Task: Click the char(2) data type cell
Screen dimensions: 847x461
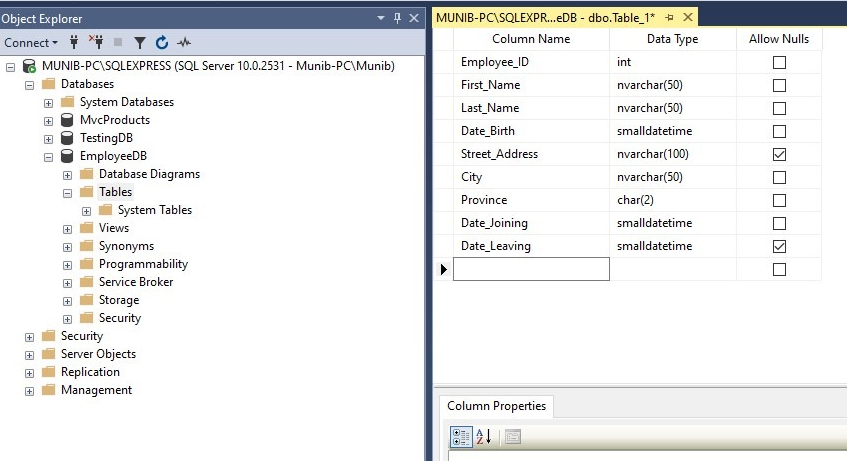Action: [x=673, y=200]
